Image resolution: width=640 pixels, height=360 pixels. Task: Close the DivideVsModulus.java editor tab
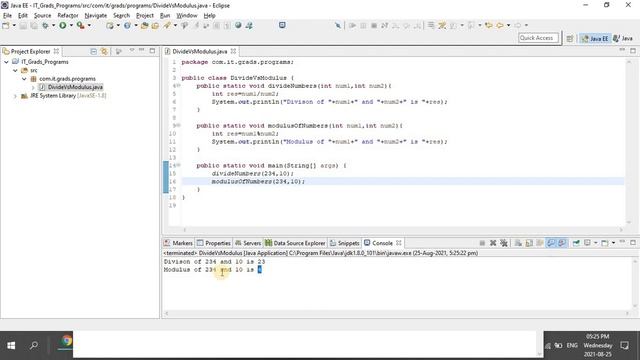(233, 51)
